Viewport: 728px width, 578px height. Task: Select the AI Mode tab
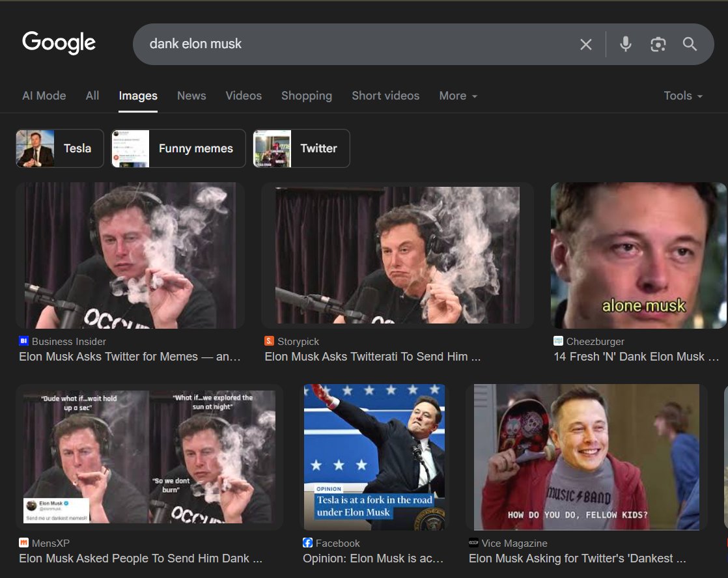pos(44,96)
